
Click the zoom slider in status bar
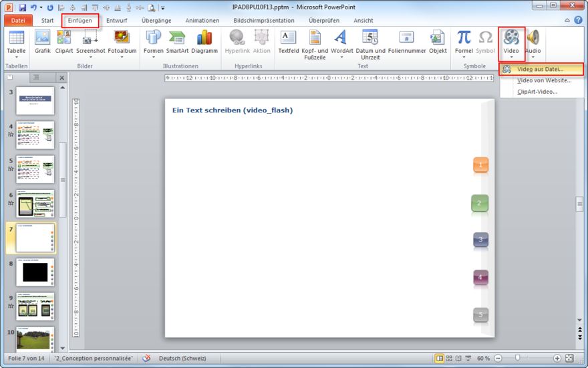point(518,359)
